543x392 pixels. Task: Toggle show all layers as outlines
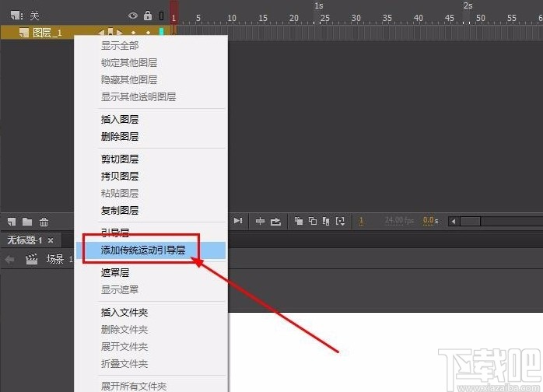pyautogui.click(x=161, y=16)
